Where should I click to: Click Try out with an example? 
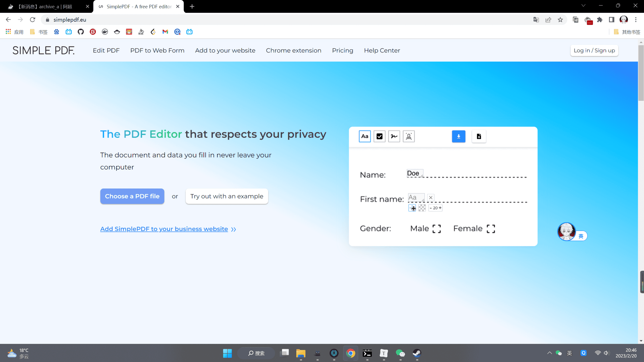click(x=227, y=196)
